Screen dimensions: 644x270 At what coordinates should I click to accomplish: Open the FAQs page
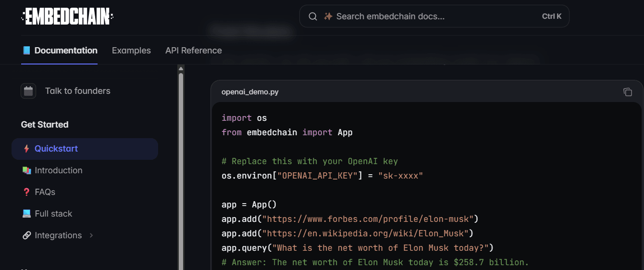tap(45, 192)
